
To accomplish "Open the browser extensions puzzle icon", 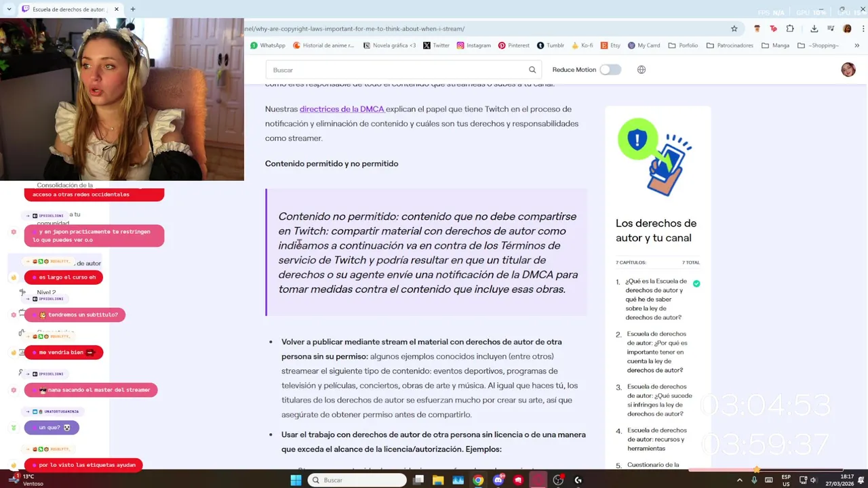I will (790, 28).
